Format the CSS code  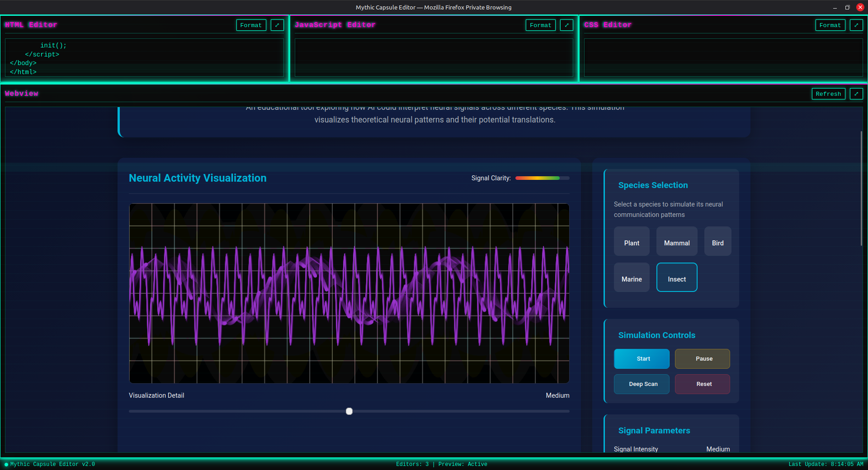click(x=830, y=25)
